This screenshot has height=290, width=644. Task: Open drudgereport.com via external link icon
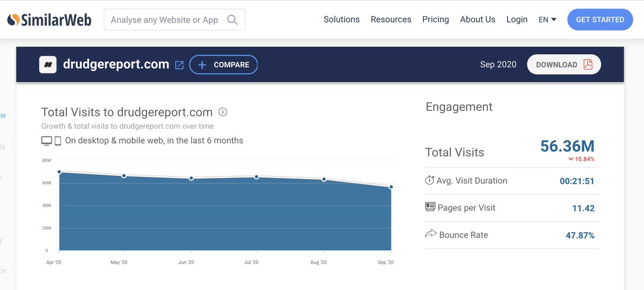click(x=179, y=65)
